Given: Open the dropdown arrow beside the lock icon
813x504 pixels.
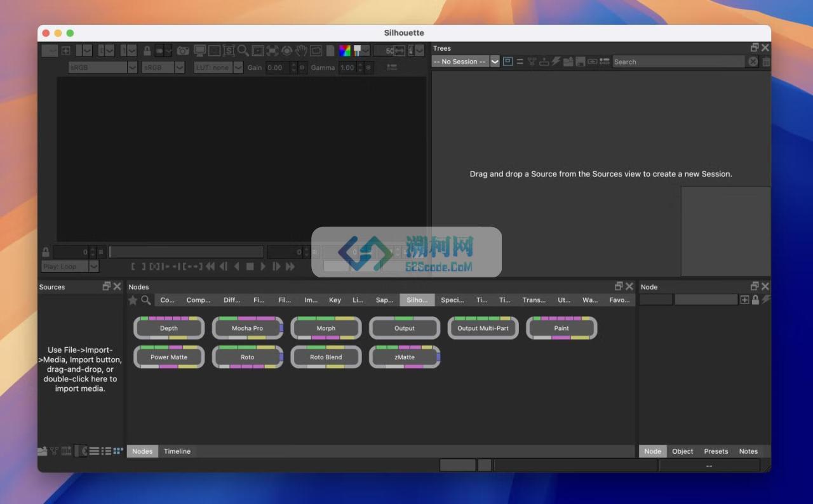Looking at the screenshot, I should (x=168, y=51).
